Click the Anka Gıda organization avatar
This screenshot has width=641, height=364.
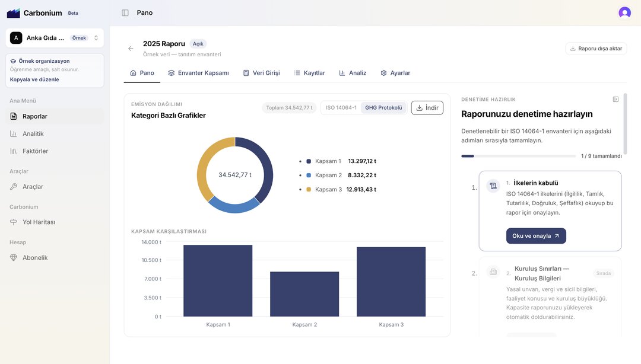[16, 38]
